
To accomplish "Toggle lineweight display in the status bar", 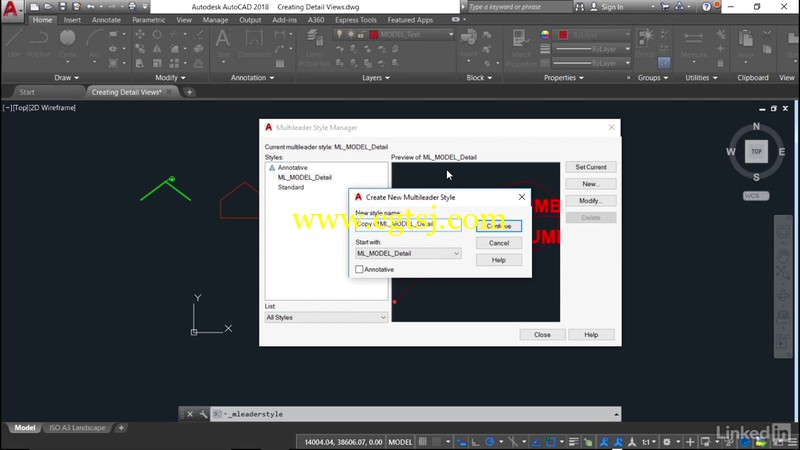I will click(573, 442).
